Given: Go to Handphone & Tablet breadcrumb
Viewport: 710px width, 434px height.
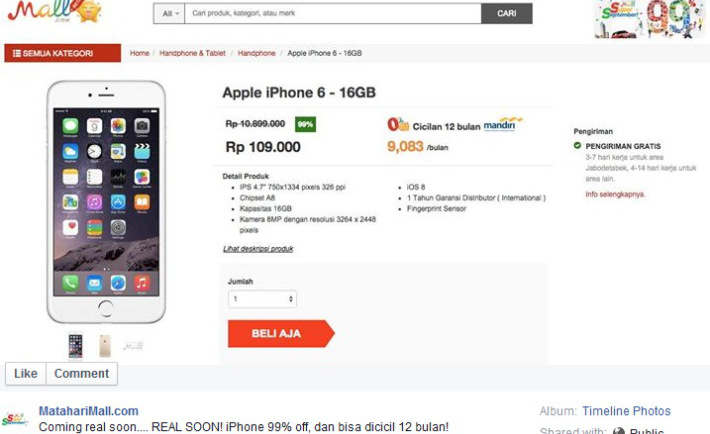Looking at the screenshot, I should pyautogui.click(x=192, y=53).
